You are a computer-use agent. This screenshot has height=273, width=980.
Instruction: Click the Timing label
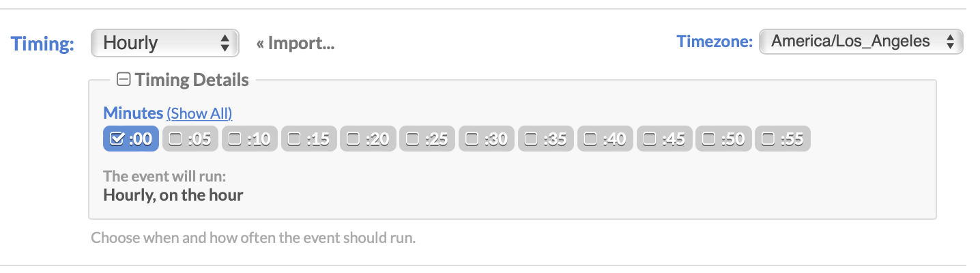pos(42,44)
